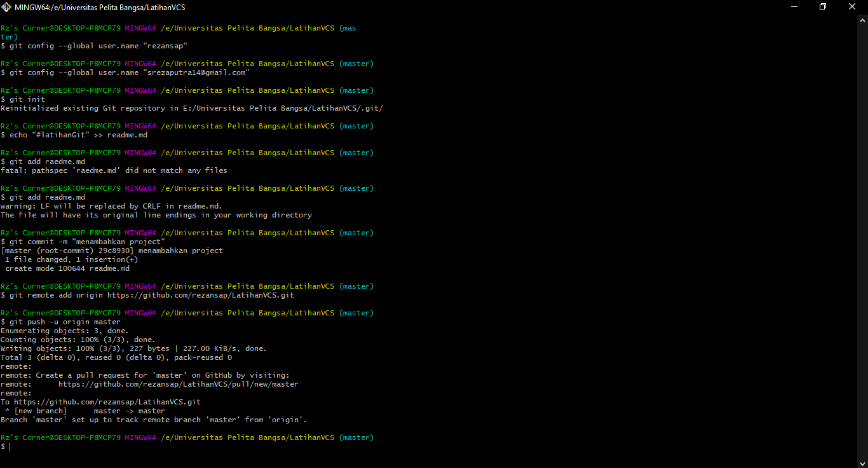Maximize the terminal window
The width and height of the screenshot is (868, 468).
pyautogui.click(x=823, y=6)
